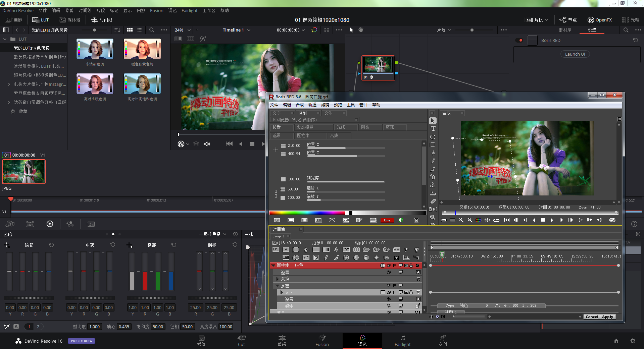The width and height of the screenshot is (644, 349).
Task: Choose the ellipse shape tool in Boris RED
Action: point(433,137)
